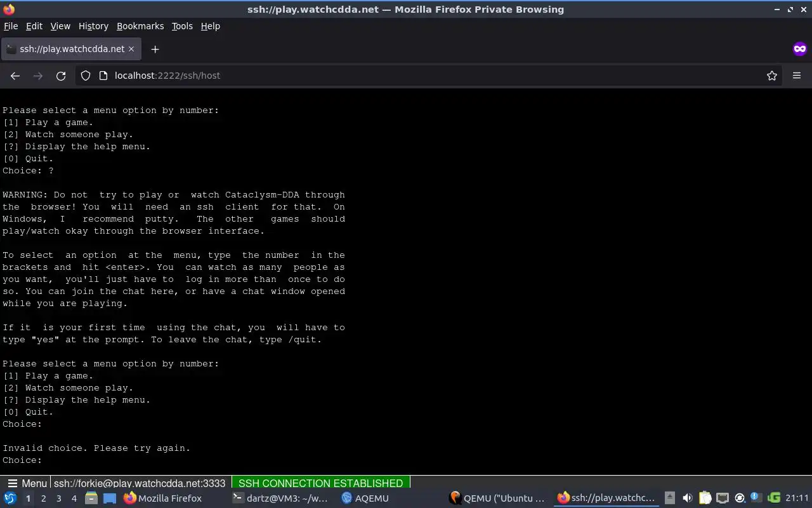Screen dimensions: 812x508
Task: Click the 'type "yes" at the prompt' line
Action: (x=162, y=340)
